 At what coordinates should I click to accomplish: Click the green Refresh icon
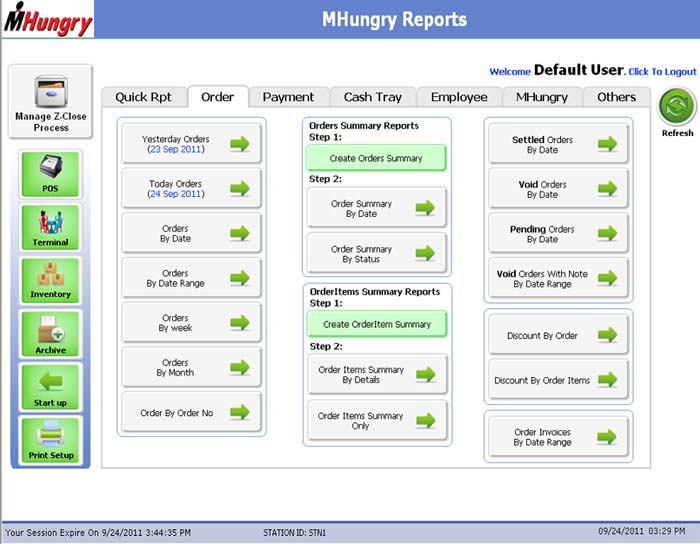pyautogui.click(x=677, y=107)
